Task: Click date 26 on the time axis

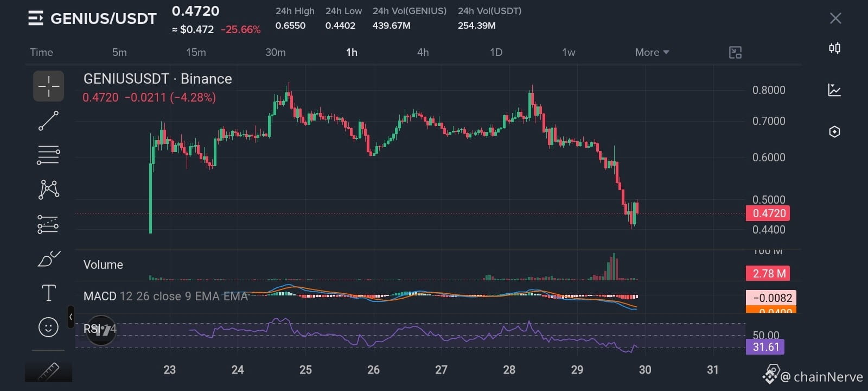Action: (373, 370)
